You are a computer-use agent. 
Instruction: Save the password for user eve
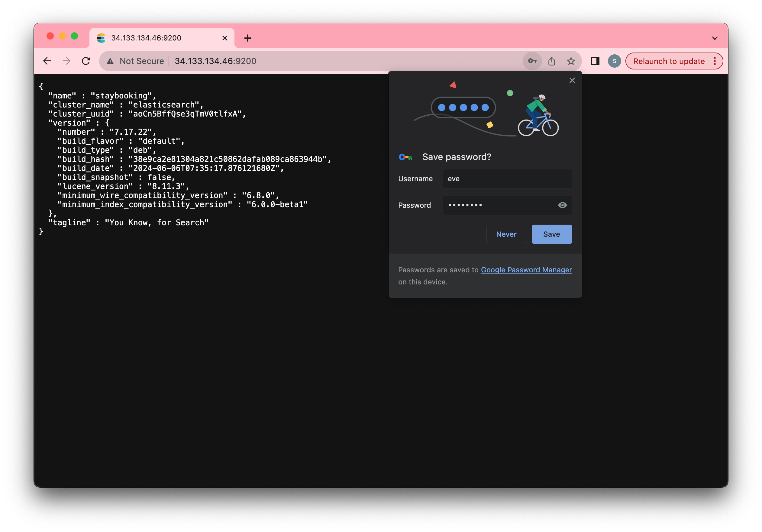tap(552, 234)
